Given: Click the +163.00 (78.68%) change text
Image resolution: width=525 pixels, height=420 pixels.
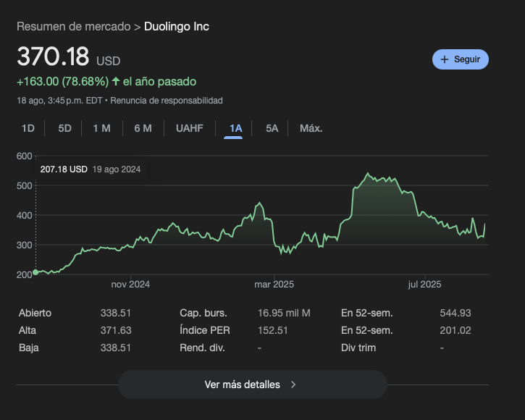Looking at the screenshot, I should (x=62, y=81).
